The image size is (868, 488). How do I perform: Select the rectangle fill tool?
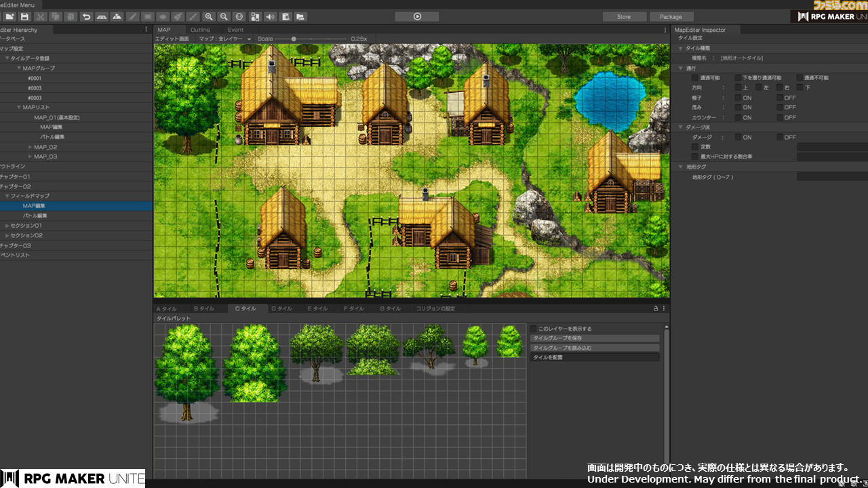[x=147, y=16]
